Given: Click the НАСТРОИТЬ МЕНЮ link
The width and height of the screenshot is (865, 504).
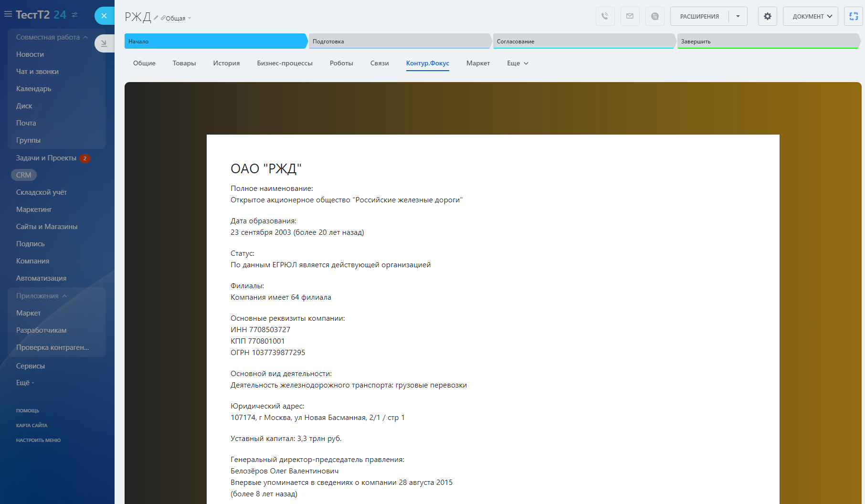Looking at the screenshot, I should tap(39, 441).
